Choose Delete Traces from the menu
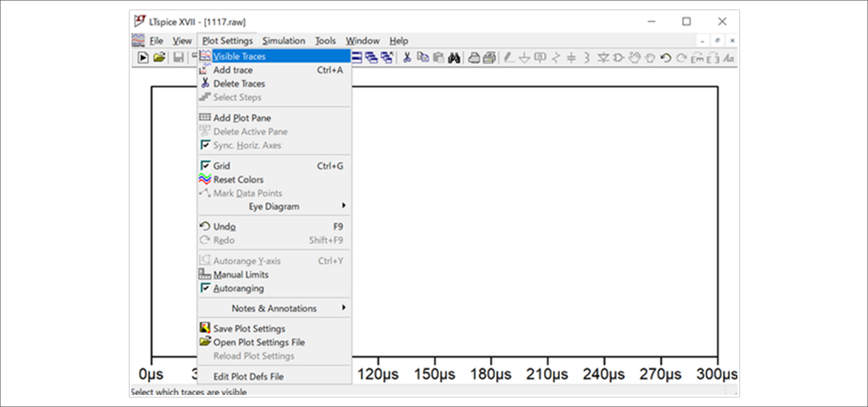The image size is (868, 407). [274, 83]
